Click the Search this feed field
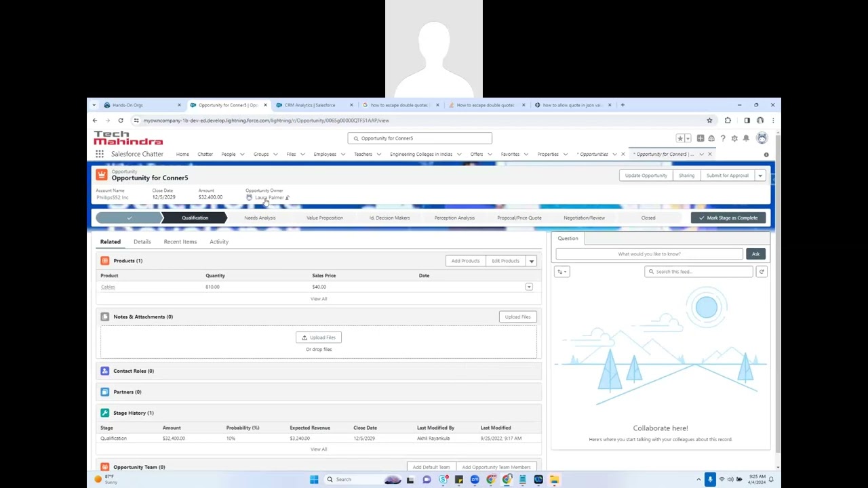 coord(698,272)
